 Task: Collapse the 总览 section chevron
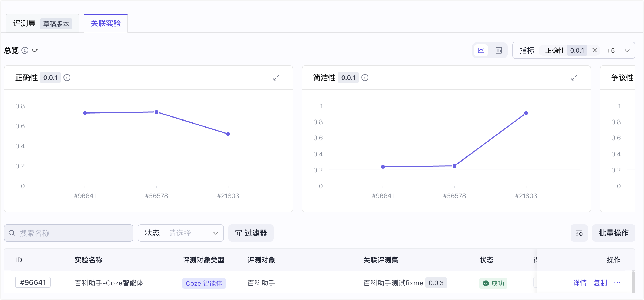[x=35, y=51]
